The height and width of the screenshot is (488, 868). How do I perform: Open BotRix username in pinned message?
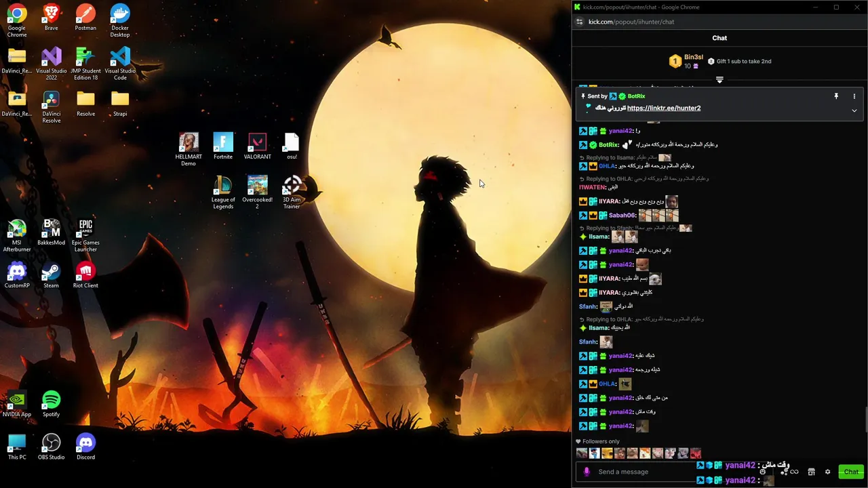point(636,96)
